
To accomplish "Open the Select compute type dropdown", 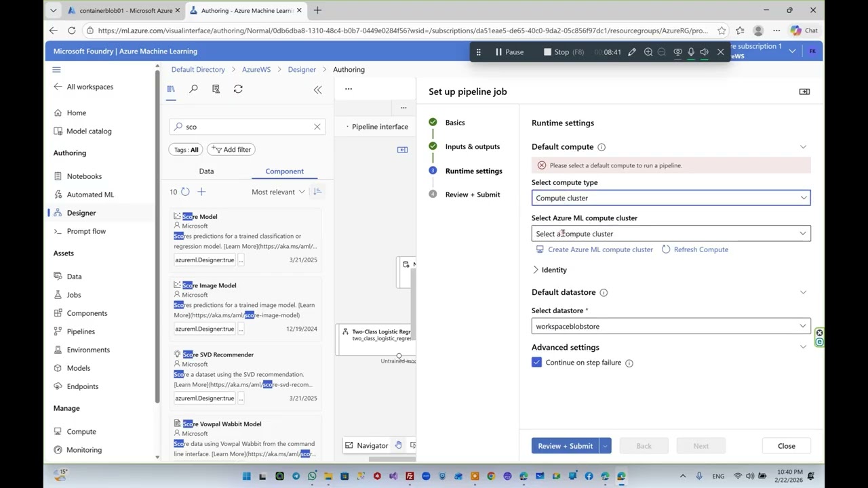I will click(x=671, y=198).
